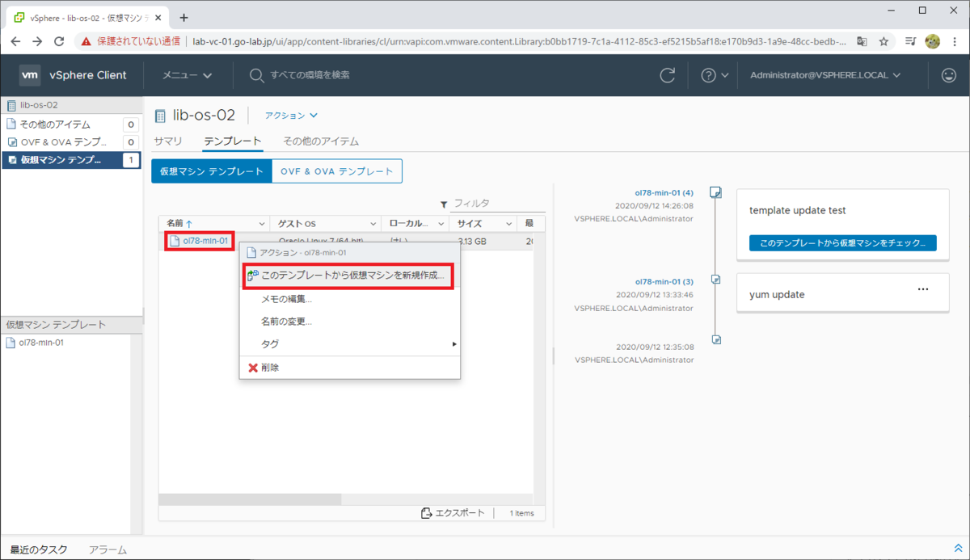This screenshot has height=560, width=970.
Task: Click the lib-os-02 library title icon
Action: (160, 116)
